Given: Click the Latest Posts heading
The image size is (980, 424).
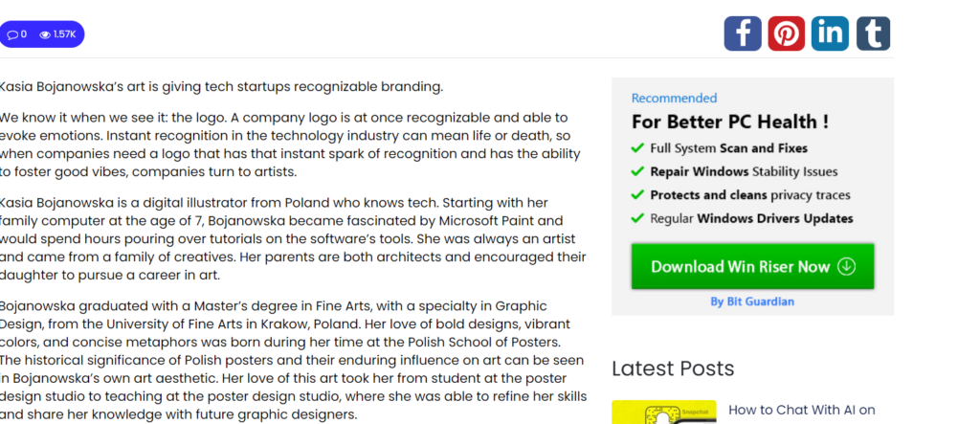Looking at the screenshot, I should 673,368.
